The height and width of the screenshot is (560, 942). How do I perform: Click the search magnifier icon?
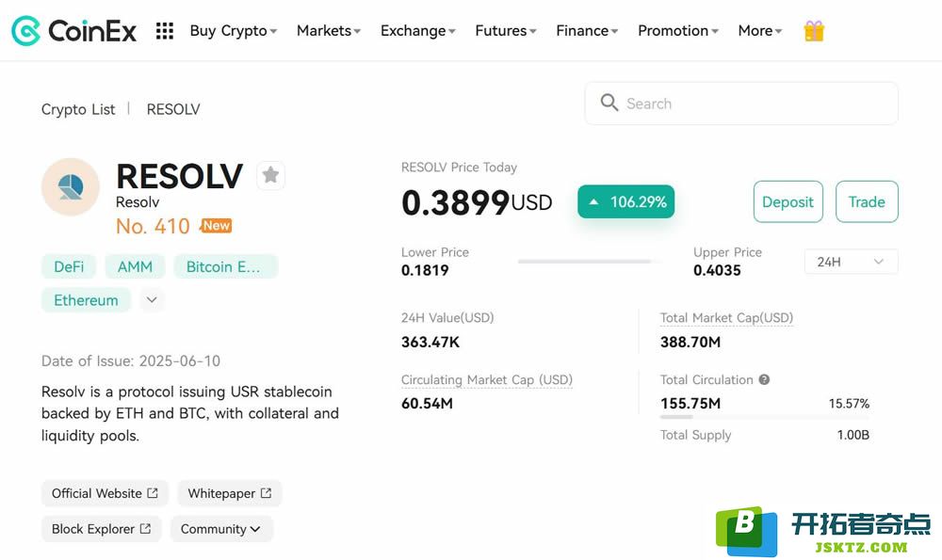pyautogui.click(x=609, y=103)
